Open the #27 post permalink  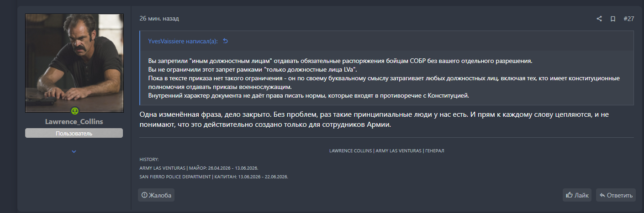629,19
